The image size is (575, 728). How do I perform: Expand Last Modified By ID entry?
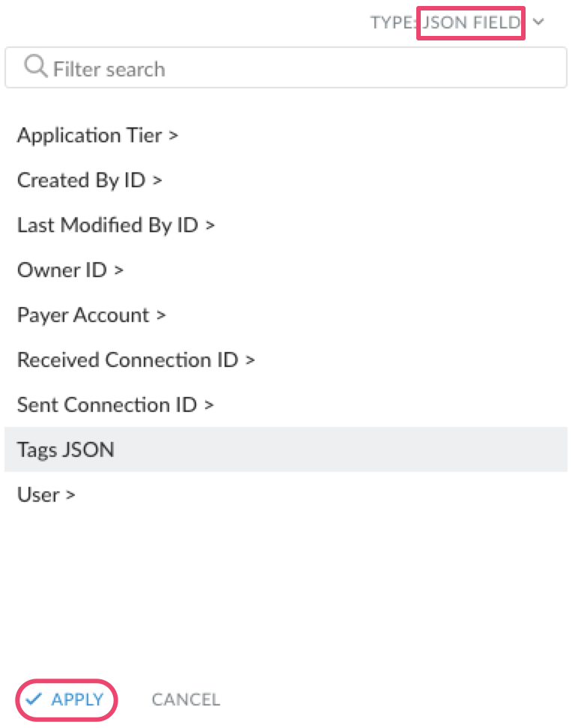click(x=116, y=225)
